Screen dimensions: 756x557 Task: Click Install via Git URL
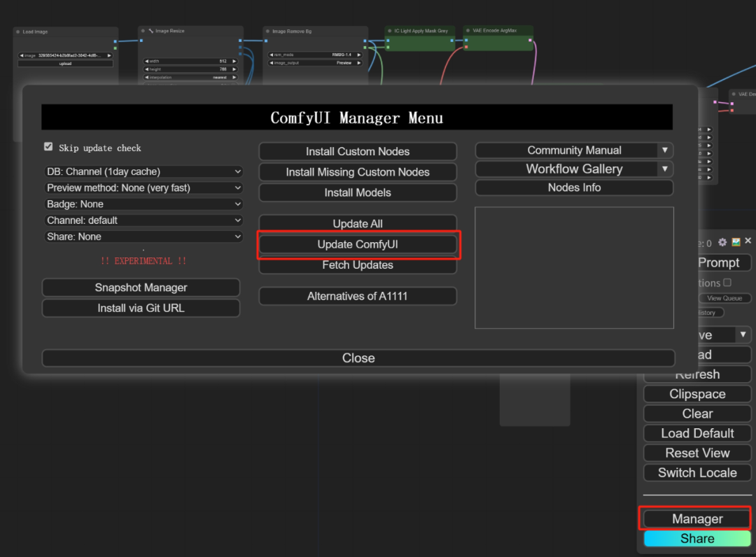(141, 309)
